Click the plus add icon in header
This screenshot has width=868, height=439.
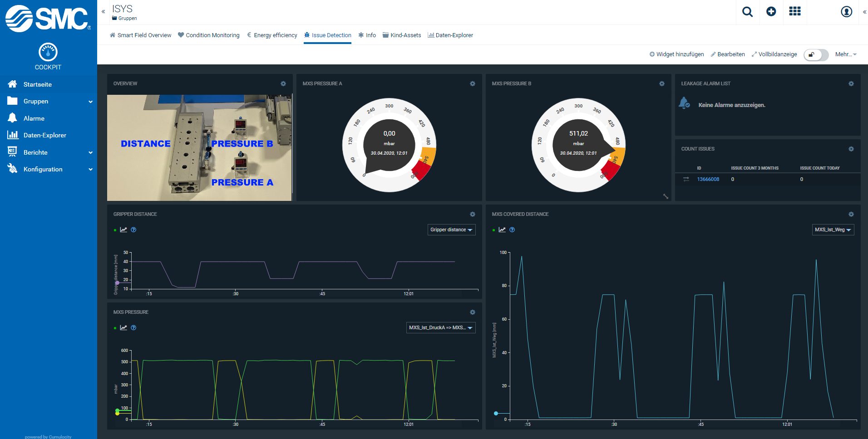coord(771,12)
